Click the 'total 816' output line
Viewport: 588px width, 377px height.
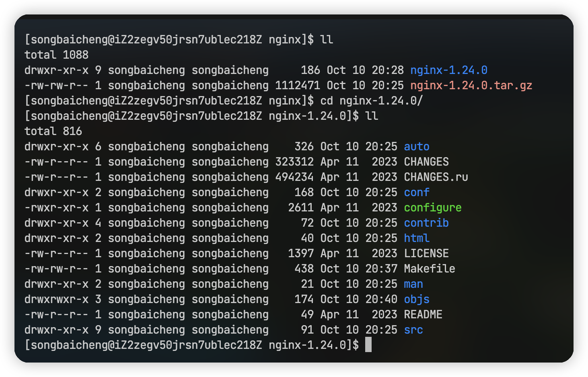53,131
